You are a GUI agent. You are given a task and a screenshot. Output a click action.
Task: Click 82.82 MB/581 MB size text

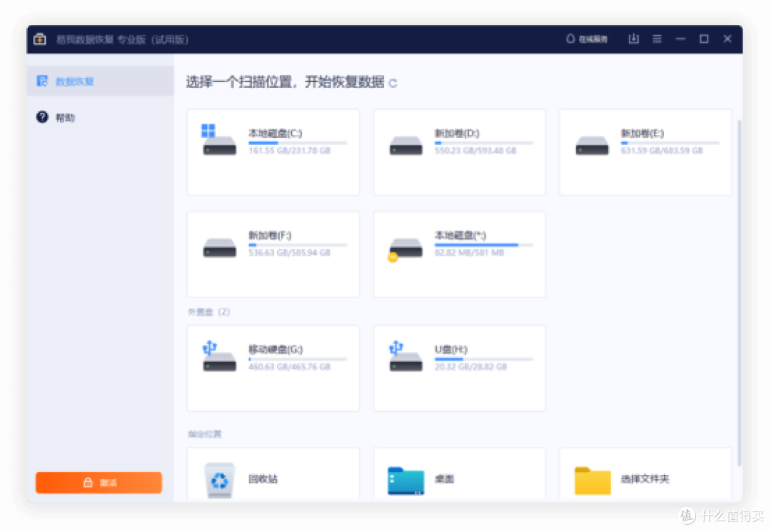coord(470,253)
